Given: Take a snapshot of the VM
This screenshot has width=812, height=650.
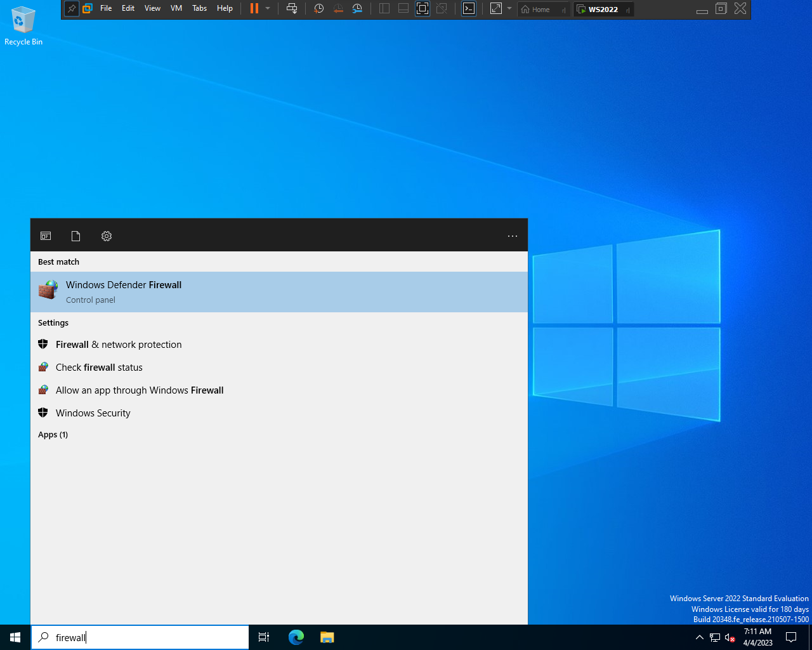Looking at the screenshot, I should [x=319, y=9].
